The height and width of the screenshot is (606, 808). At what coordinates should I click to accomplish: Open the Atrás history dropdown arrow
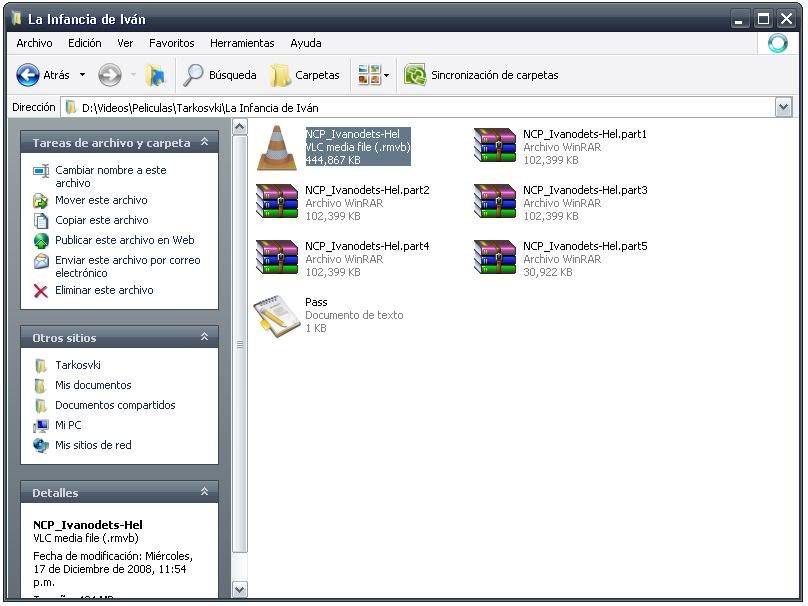[82, 75]
